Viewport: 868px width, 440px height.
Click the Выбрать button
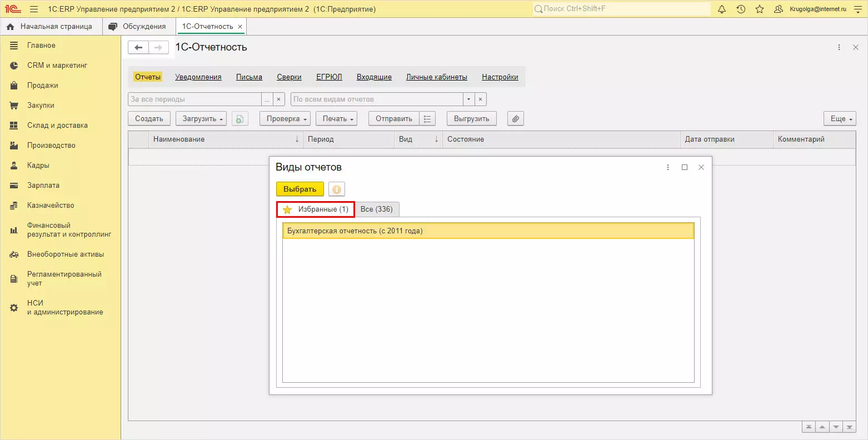pos(300,189)
